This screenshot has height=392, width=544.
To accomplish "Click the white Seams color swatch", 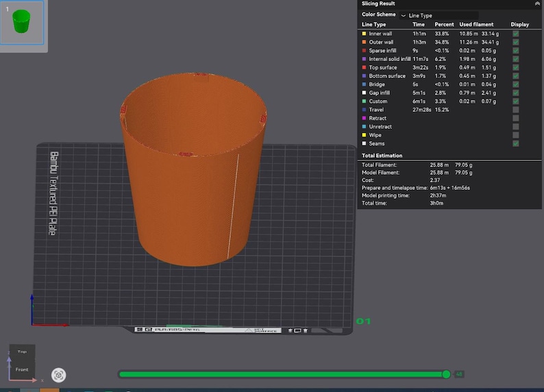I will [364, 144].
